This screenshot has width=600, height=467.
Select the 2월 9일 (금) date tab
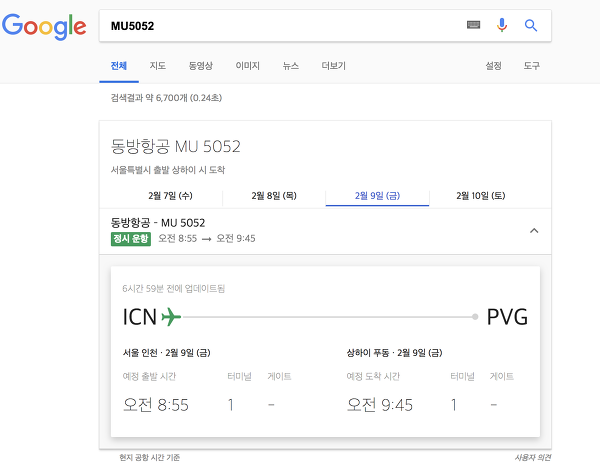tap(377, 196)
